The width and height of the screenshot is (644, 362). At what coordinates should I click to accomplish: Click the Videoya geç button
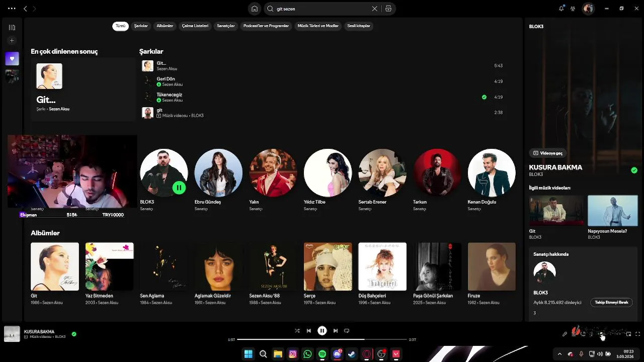548,153
